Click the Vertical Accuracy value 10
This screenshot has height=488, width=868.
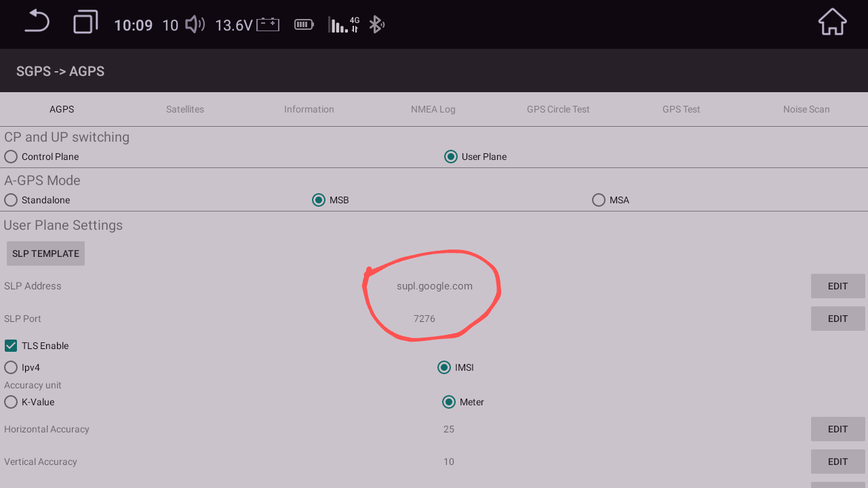pos(449,462)
